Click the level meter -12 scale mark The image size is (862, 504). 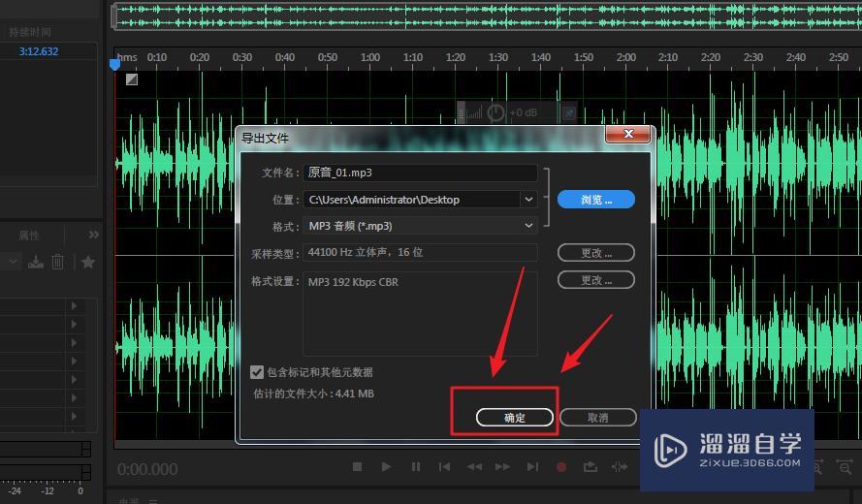[x=48, y=490]
